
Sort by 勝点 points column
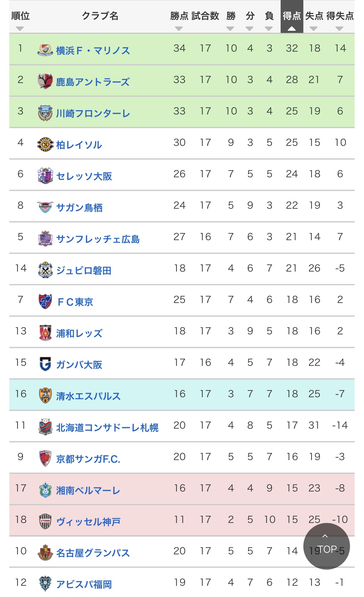pos(179,29)
